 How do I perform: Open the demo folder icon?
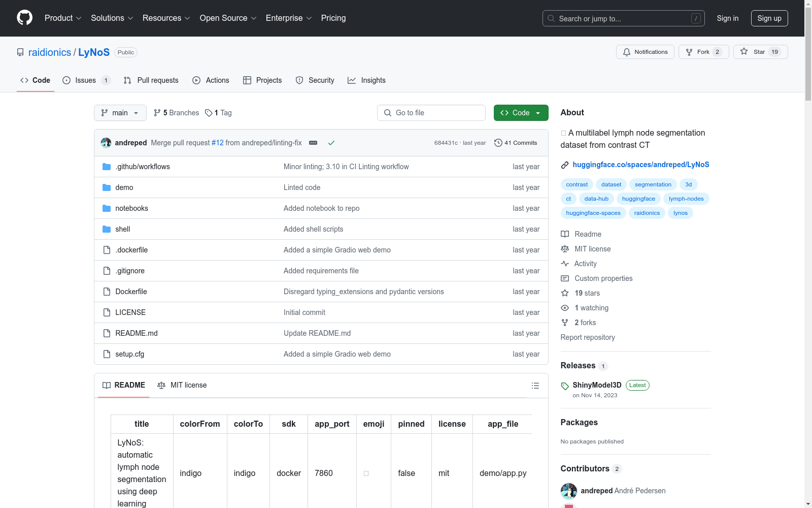pos(107,187)
